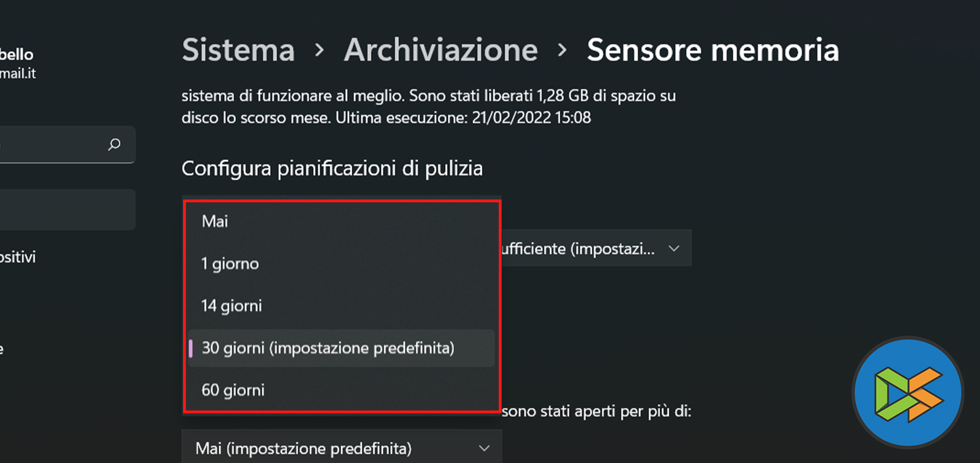The image size is (980, 463).
Task: Click the user account email in sidebar
Action: click(x=18, y=74)
